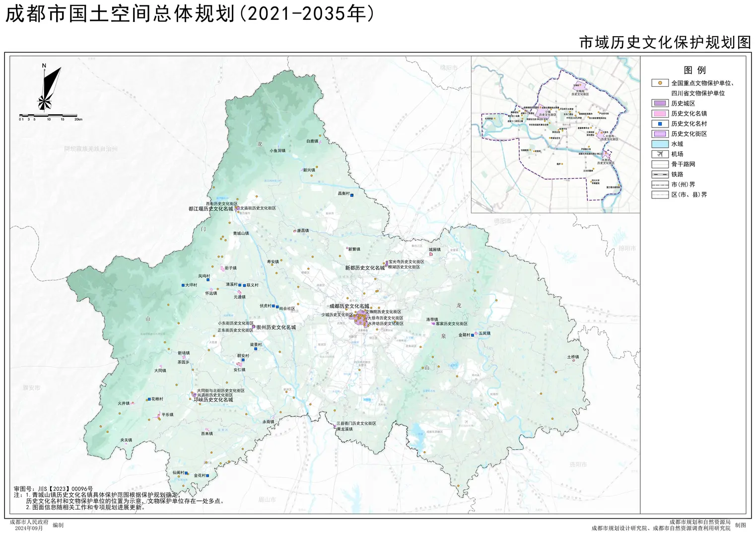The width and height of the screenshot is (756, 536).
Task: Click the 成都市人民政府 credit text
Action: coord(29,522)
